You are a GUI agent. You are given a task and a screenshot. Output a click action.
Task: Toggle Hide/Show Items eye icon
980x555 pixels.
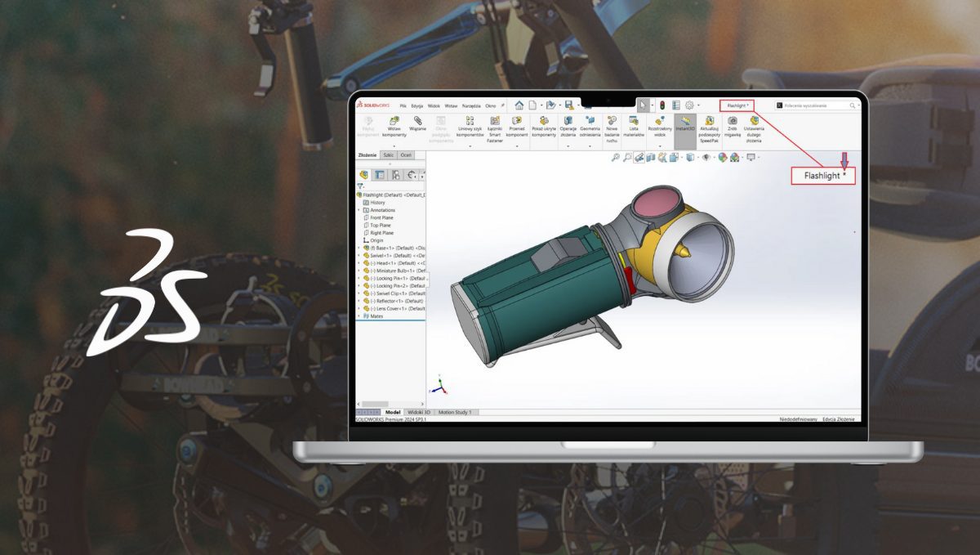(x=706, y=157)
